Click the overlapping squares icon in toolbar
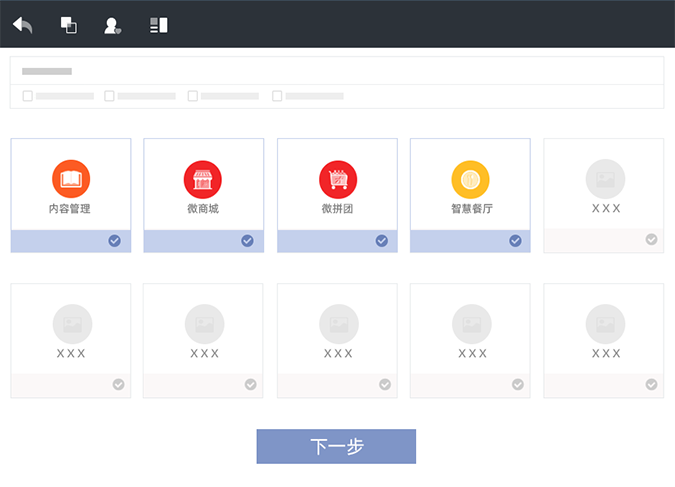This screenshot has width=675, height=487. click(68, 25)
